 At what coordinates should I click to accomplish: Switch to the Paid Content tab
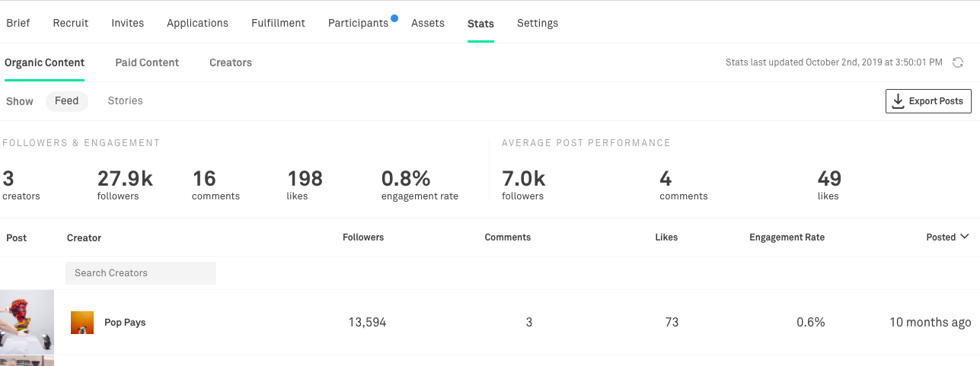pos(147,62)
